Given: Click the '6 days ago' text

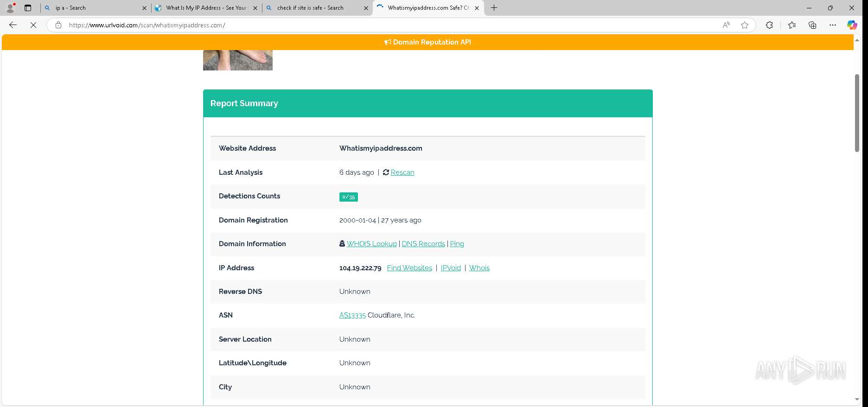Looking at the screenshot, I should click(357, 172).
